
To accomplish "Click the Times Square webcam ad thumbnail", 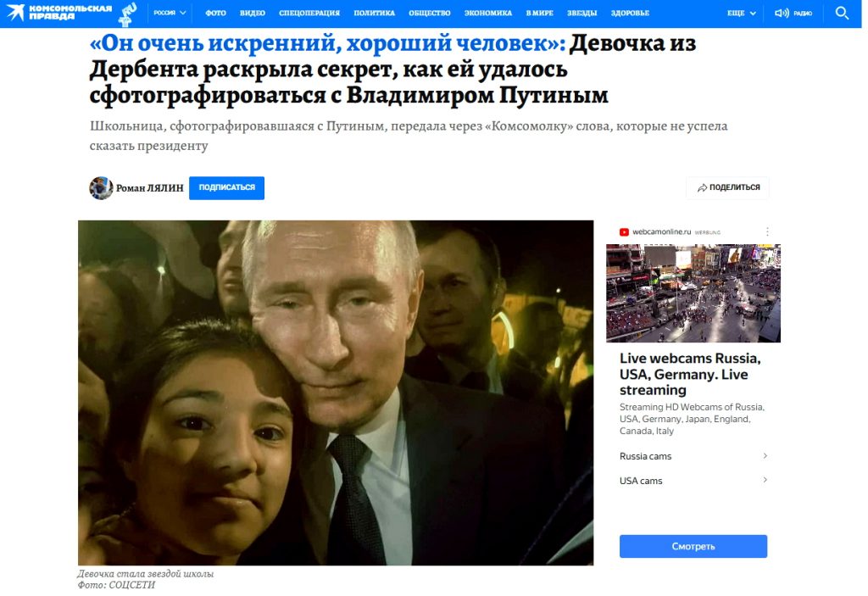I will click(x=693, y=293).
